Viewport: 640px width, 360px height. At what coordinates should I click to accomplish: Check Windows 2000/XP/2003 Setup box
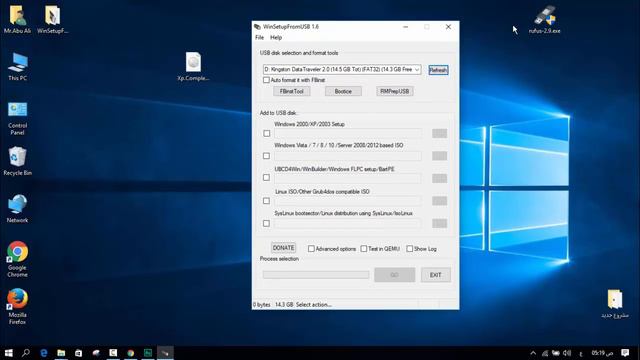tap(267, 133)
